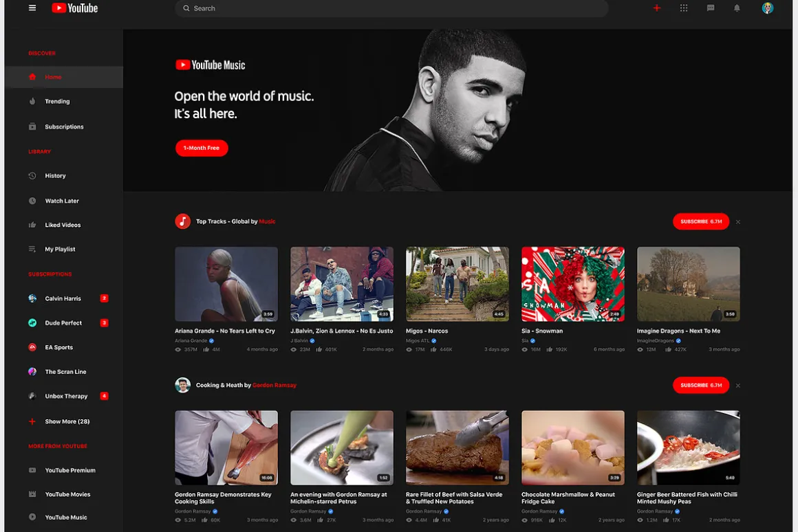Click the Liked Videos thumbs-up icon
798x532 pixels.
coord(32,225)
